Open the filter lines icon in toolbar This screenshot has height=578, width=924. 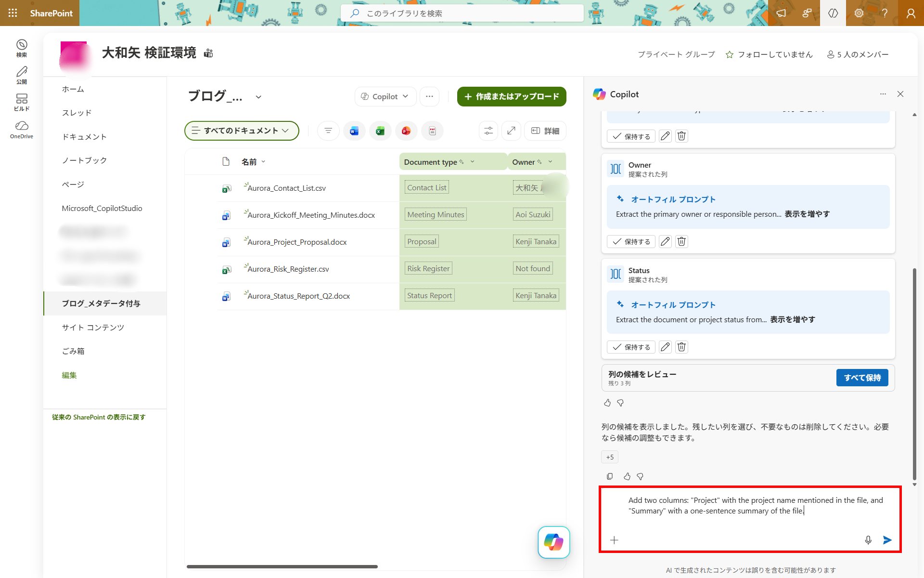tap(328, 131)
